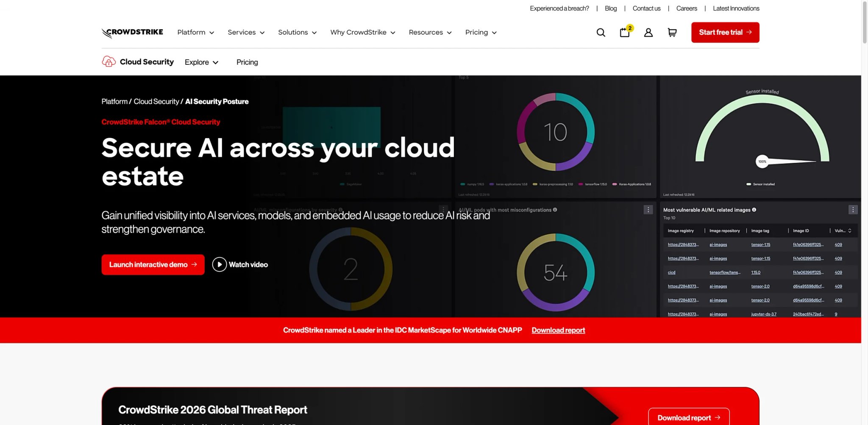Click the jupyter-ds-3.7 image tag
The image size is (868, 425).
764,314
